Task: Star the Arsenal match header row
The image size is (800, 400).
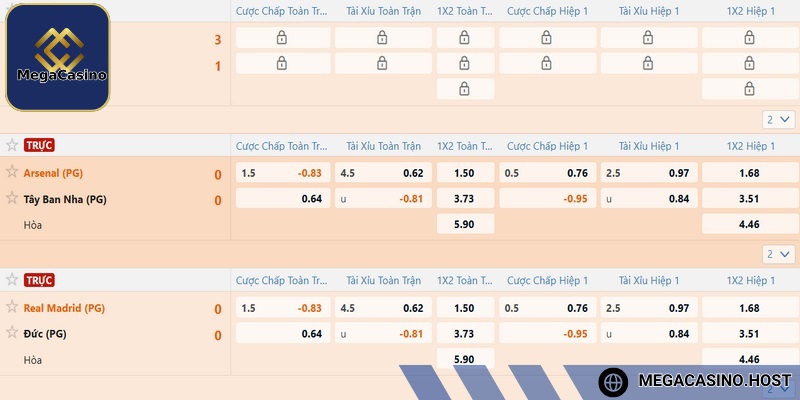Action: point(12,145)
